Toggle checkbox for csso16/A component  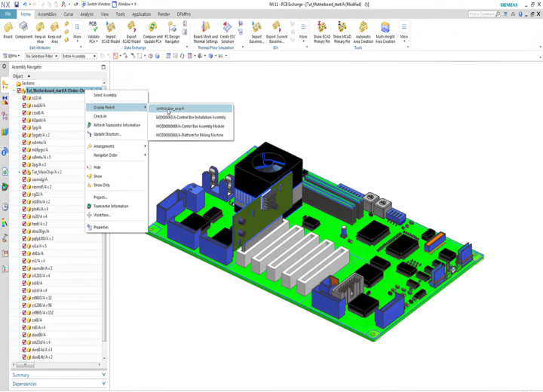click(x=24, y=106)
